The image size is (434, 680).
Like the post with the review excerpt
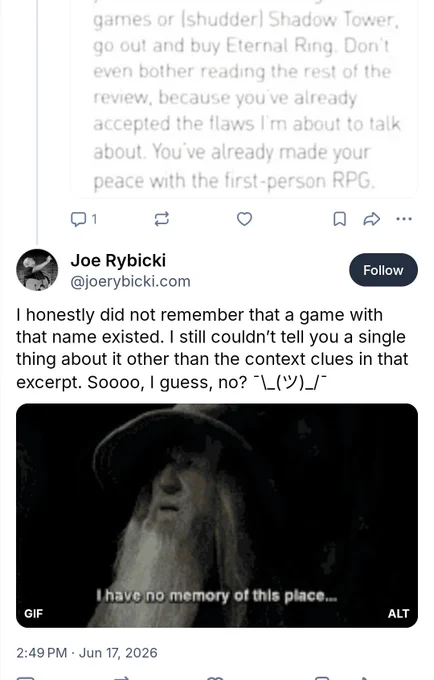coord(245,219)
